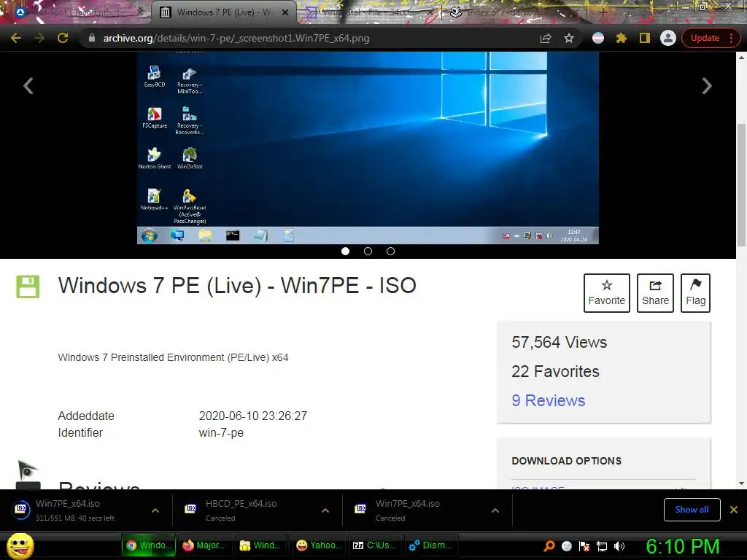Viewport: 747px width, 560px height.
Task: Click the page title Windows 7 PE (Live)
Action: (237, 286)
